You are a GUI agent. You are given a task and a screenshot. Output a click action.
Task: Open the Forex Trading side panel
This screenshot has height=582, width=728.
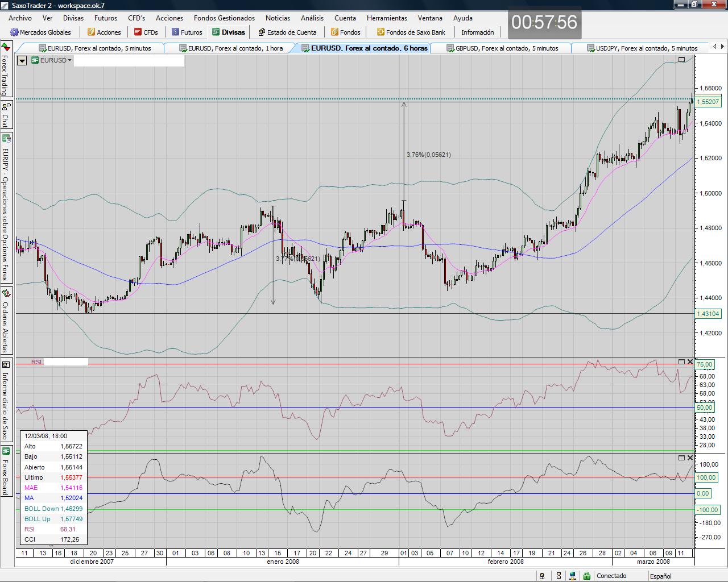click(6, 69)
